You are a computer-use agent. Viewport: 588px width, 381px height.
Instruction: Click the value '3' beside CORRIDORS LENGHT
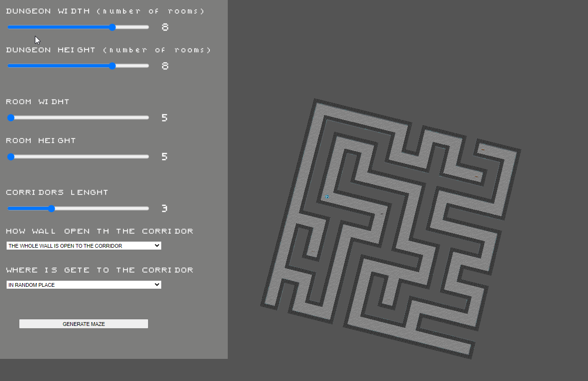click(165, 208)
